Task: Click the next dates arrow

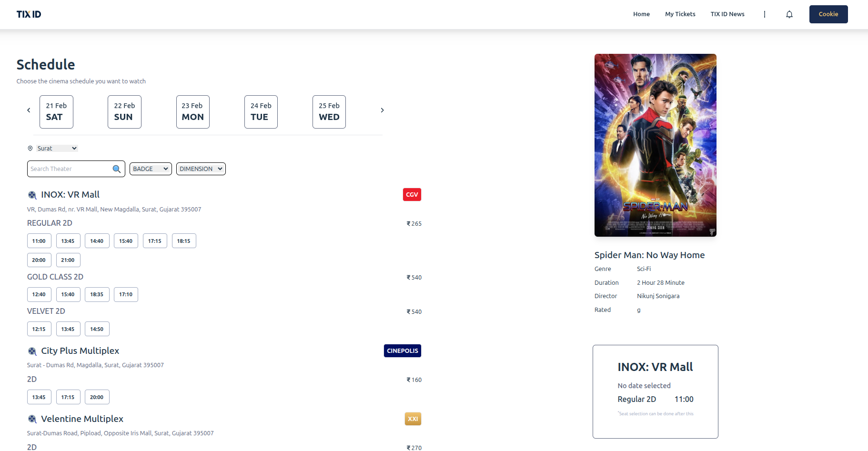Action: (x=382, y=110)
